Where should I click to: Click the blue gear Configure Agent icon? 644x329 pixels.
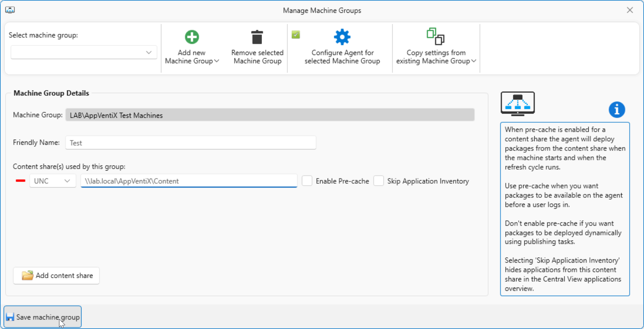point(342,37)
